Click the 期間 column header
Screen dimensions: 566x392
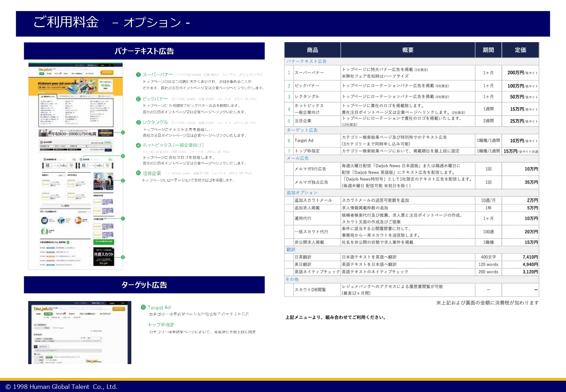488,50
